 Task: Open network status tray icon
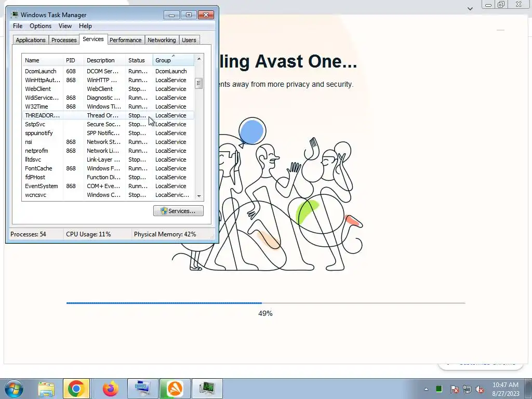point(467,389)
